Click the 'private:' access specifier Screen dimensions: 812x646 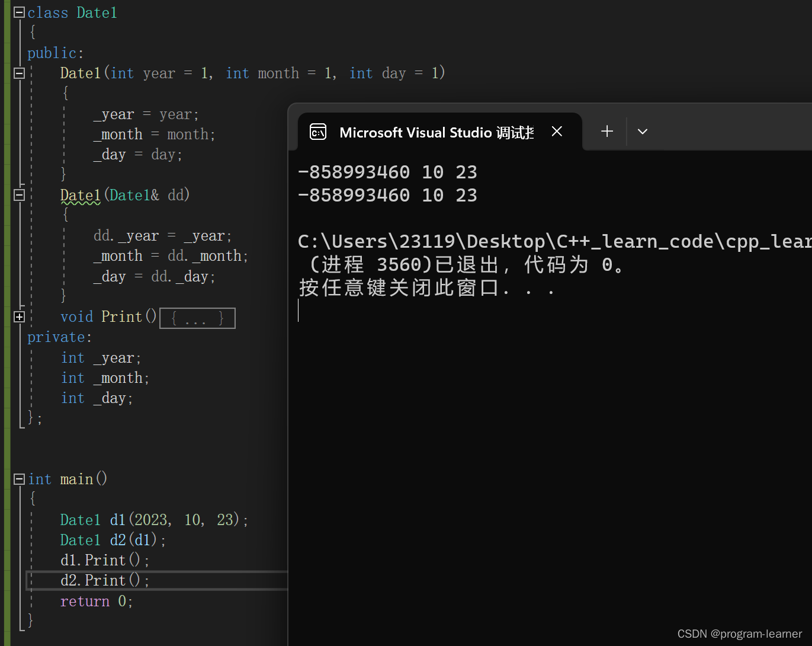[x=60, y=337]
